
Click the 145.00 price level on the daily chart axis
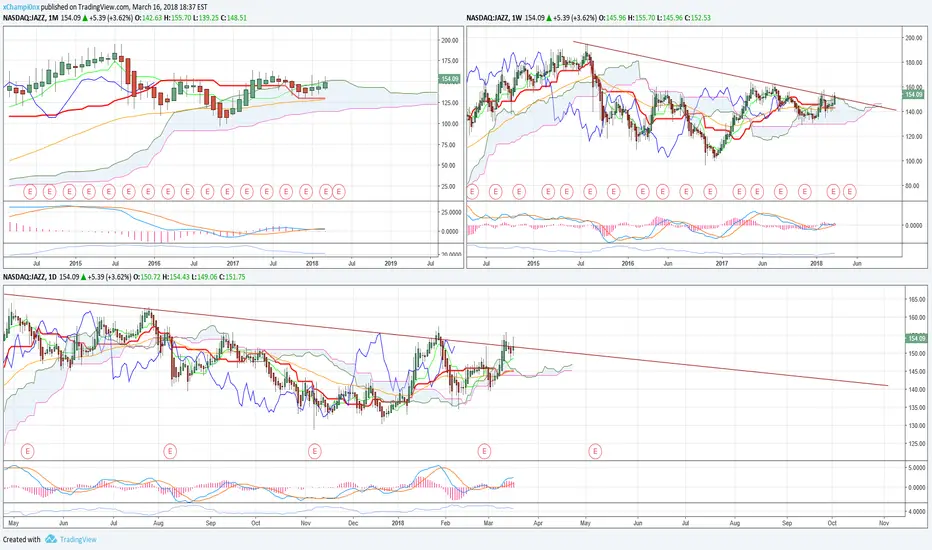point(916,372)
